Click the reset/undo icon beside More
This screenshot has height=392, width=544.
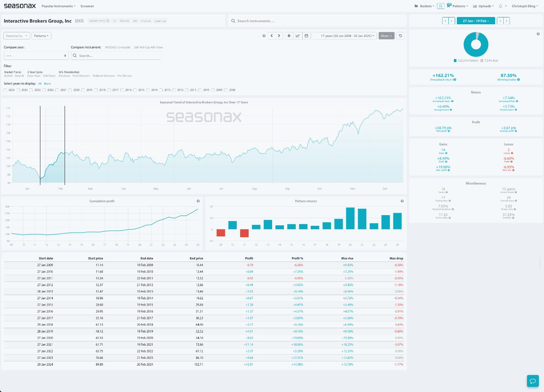400,36
